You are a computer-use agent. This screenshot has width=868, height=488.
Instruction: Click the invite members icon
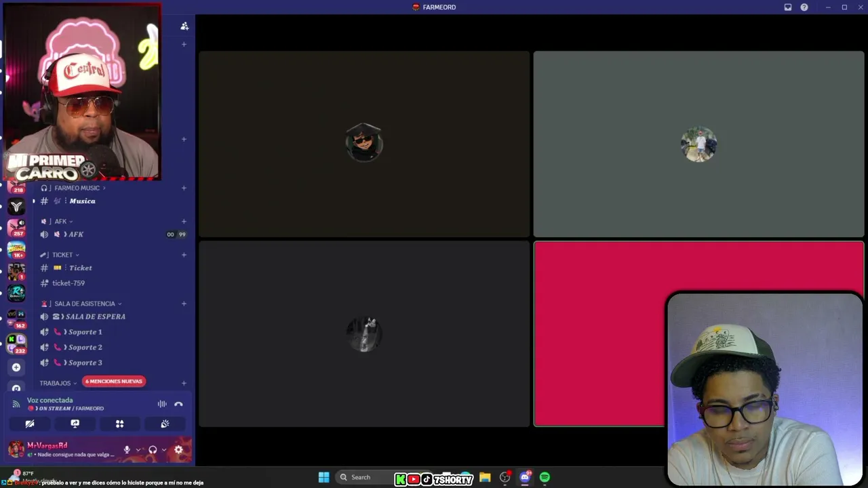[x=184, y=26]
